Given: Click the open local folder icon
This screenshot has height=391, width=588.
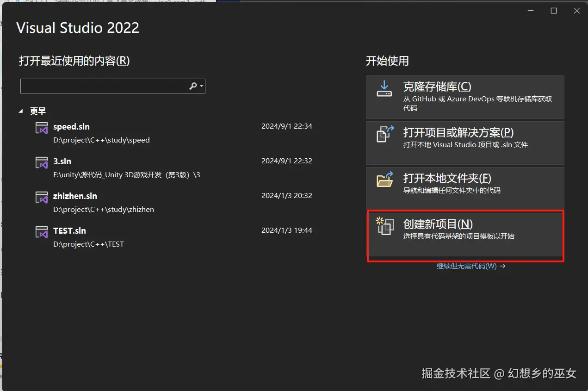Looking at the screenshot, I should 385,179.
